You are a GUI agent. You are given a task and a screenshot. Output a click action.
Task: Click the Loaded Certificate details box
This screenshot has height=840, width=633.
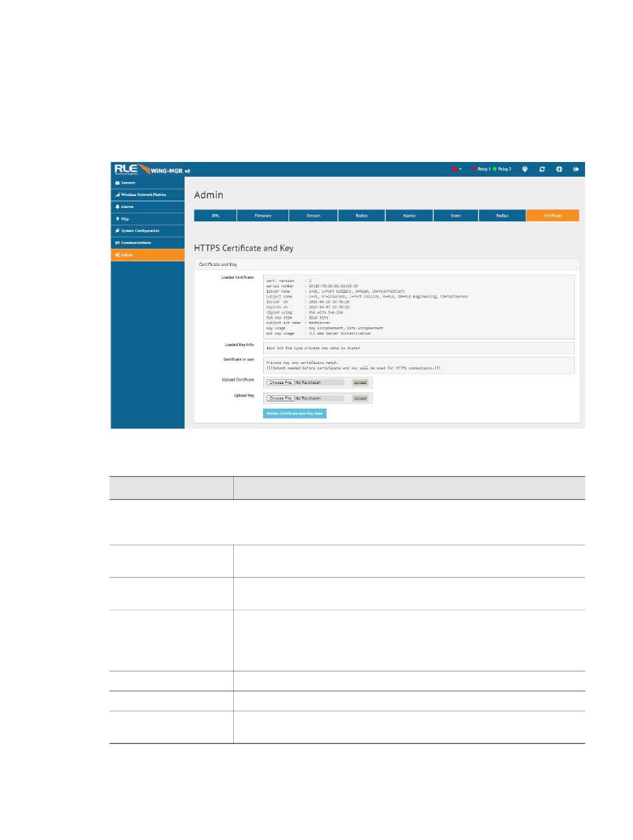coord(419,307)
